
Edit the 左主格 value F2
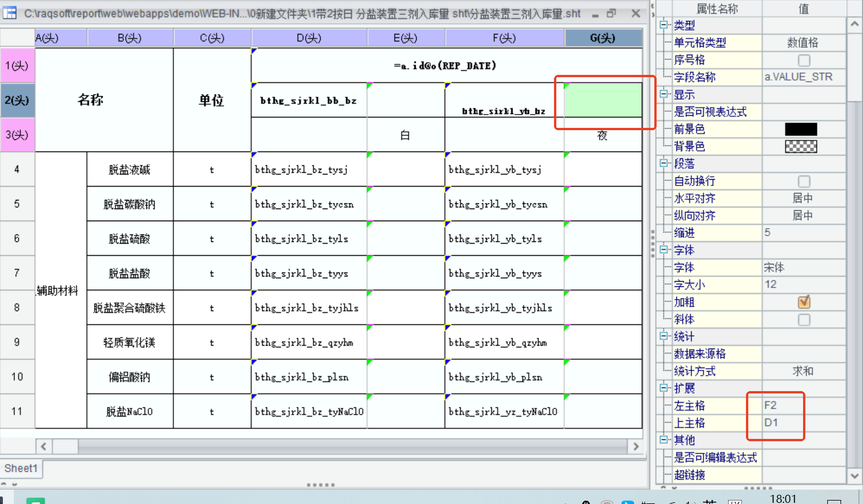point(804,406)
